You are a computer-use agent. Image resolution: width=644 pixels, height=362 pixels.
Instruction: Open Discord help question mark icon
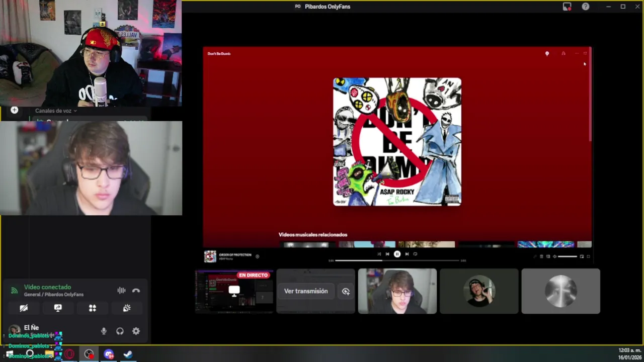click(586, 7)
